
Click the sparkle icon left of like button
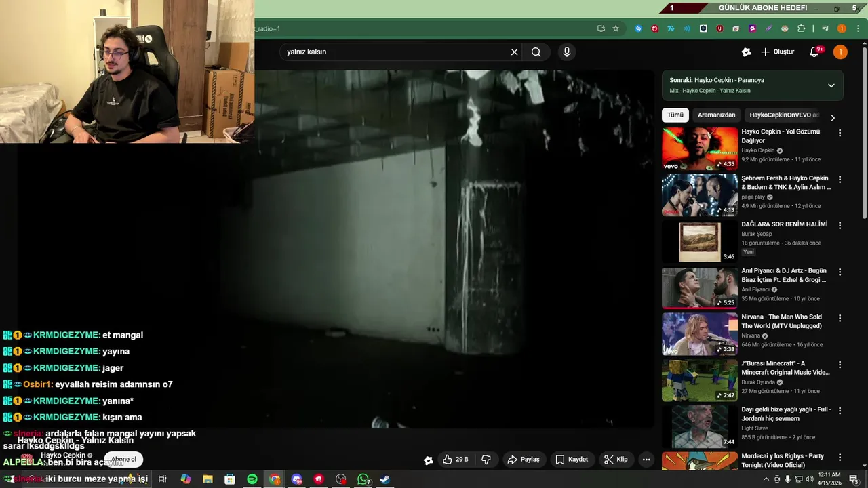(429, 460)
